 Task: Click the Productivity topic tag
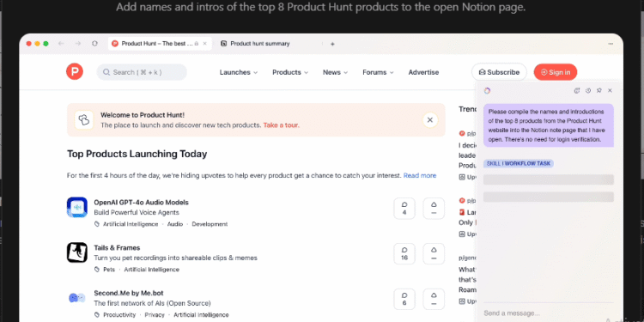pos(119,315)
